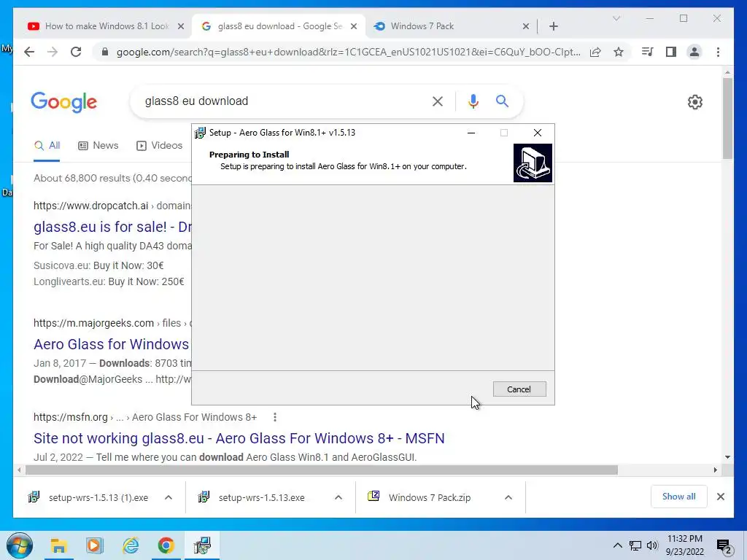Click the vertical page scrollbar thumb
The height and width of the screenshot is (560, 747).
click(727, 118)
